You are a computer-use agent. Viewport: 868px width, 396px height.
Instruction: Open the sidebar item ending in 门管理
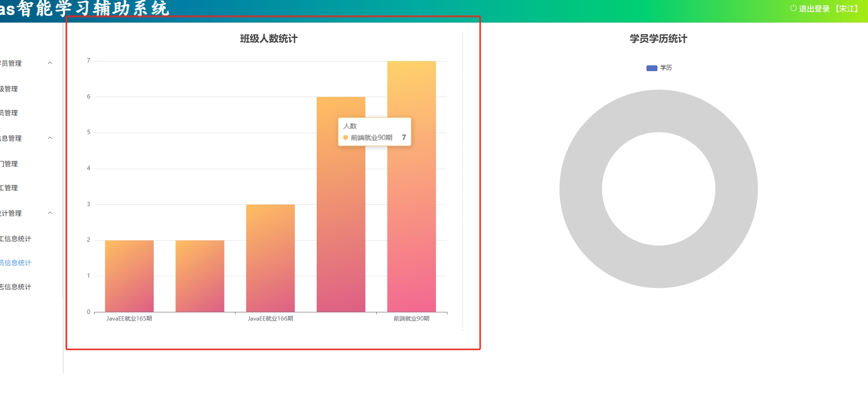pyautogui.click(x=10, y=164)
